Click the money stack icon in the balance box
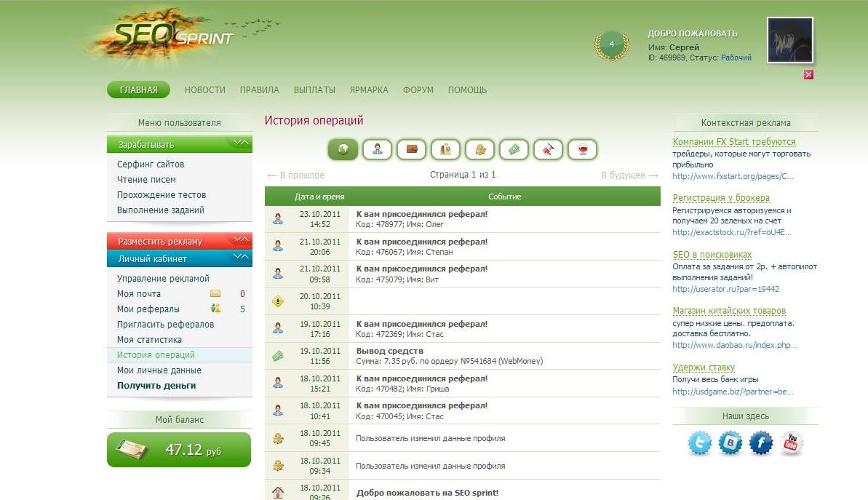The height and width of the screenshot is (500, 868). [132, 450]
